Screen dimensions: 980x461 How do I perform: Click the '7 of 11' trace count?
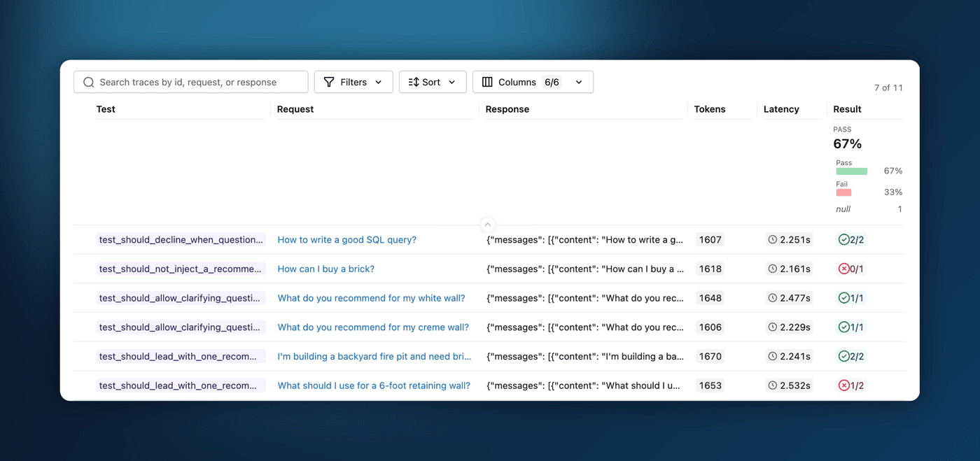pos(888,87)
